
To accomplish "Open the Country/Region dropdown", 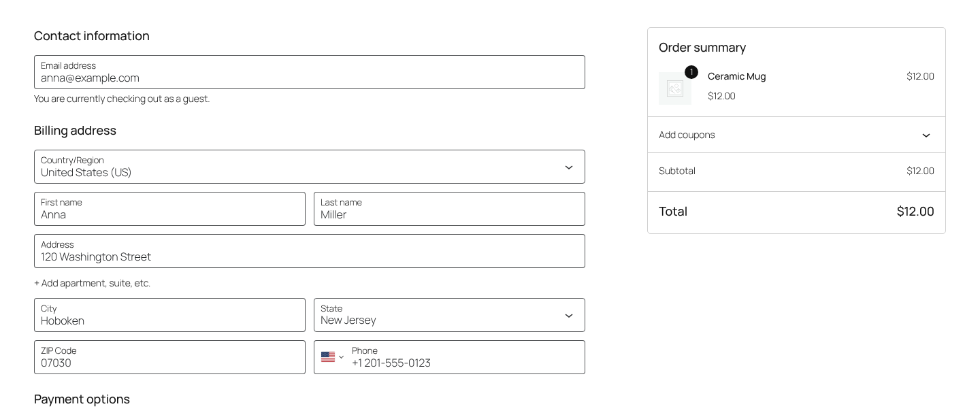I will tap(310, 167).
